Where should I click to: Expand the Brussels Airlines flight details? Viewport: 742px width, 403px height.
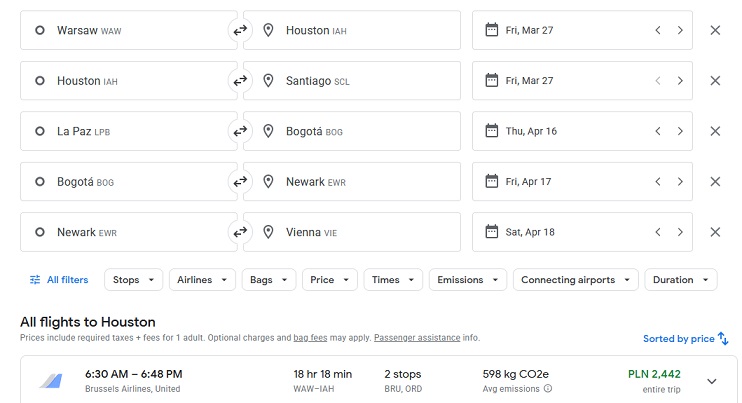(x=712, y=381)
